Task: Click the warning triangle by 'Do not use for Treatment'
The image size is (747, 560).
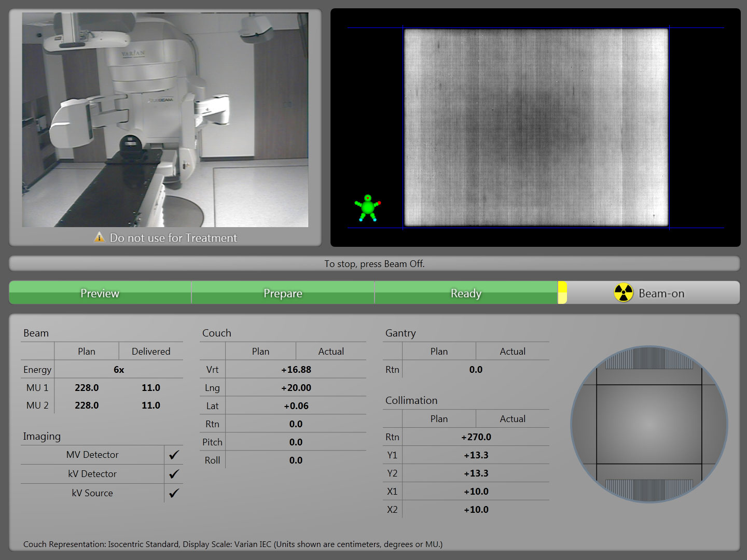Action: [100, 238]
